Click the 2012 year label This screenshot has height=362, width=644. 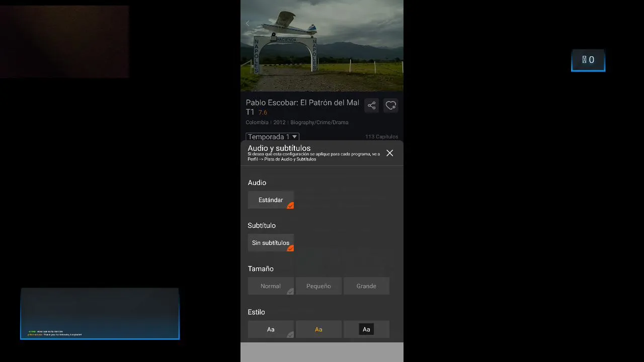click(x=279, y=122)
